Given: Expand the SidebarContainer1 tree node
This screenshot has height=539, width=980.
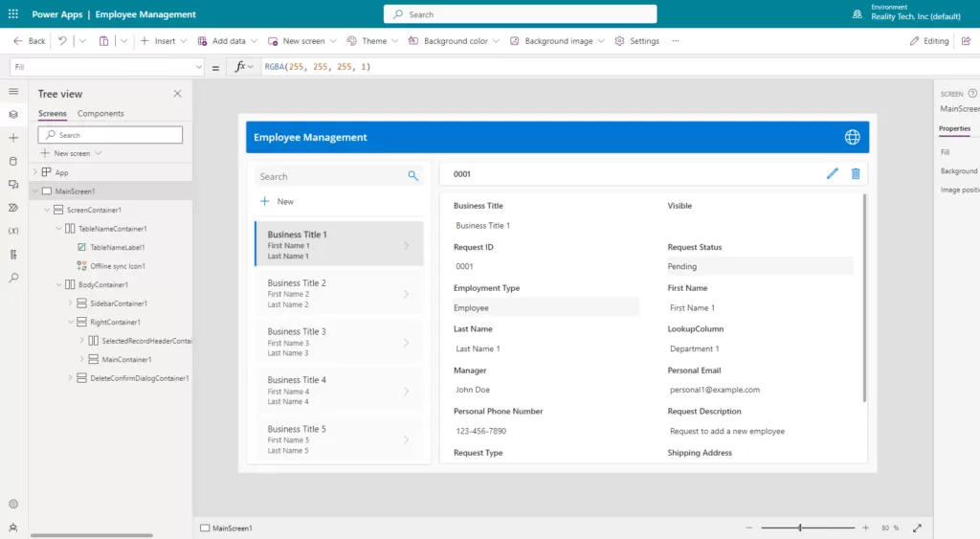Looking at the screenshot, I should pos(70,303).
